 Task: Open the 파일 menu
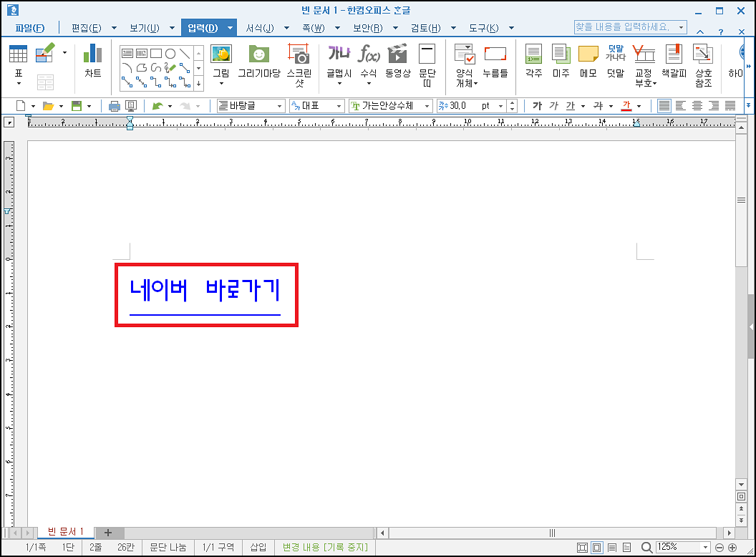[29, 28]
